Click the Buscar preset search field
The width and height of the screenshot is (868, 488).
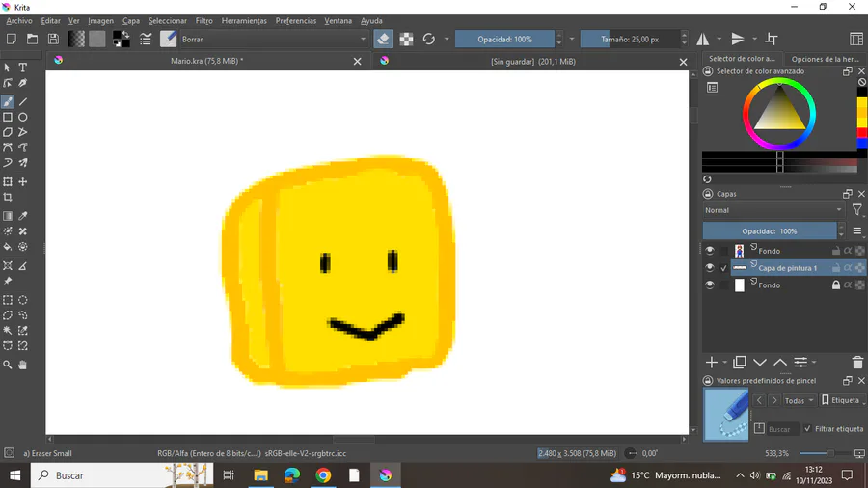coord(781,429)
